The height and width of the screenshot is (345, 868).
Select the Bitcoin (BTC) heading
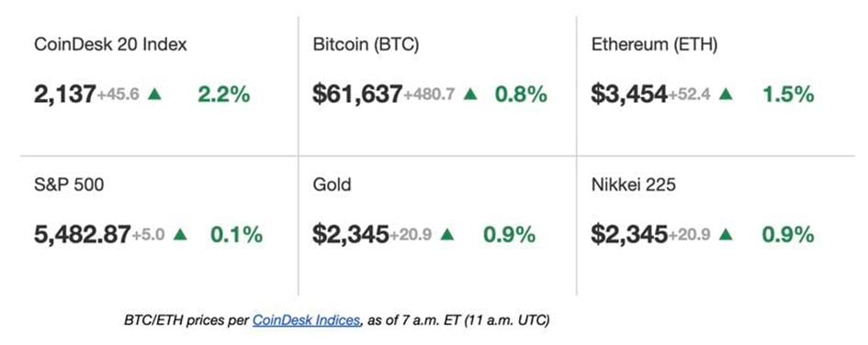click(x=366, y=45)
